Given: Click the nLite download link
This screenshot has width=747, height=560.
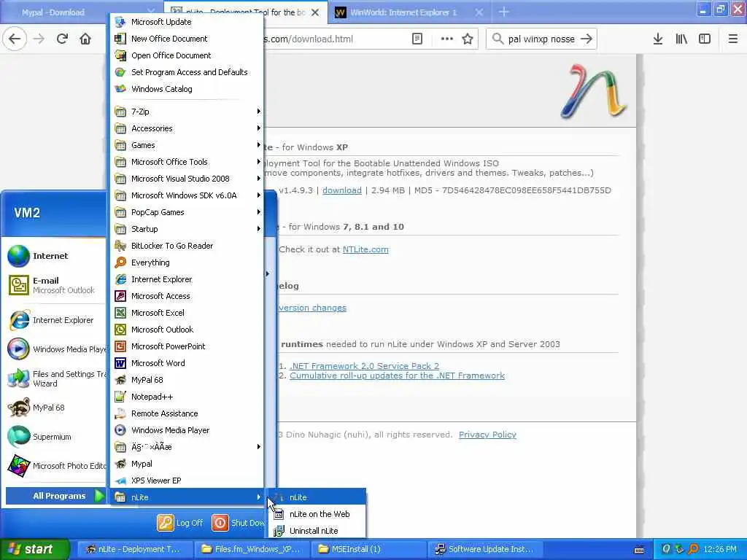Looking at the screenshot, I should (342, 190).
